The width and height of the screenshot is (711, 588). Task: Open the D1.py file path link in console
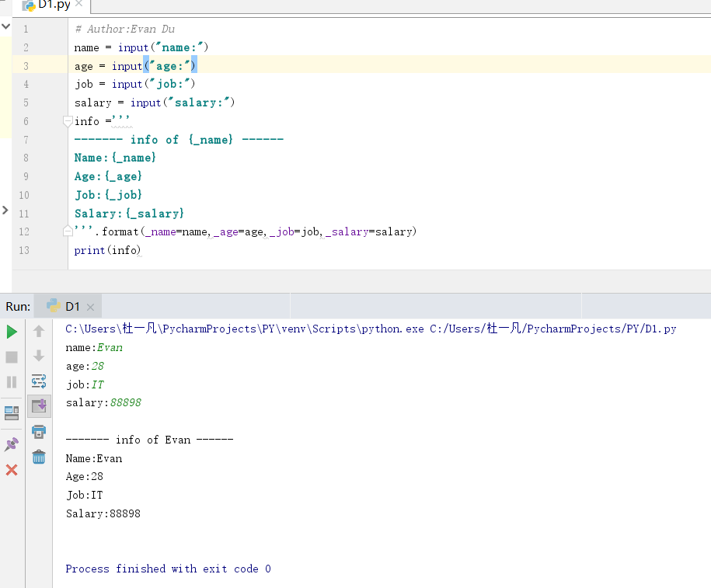[552, 329]
